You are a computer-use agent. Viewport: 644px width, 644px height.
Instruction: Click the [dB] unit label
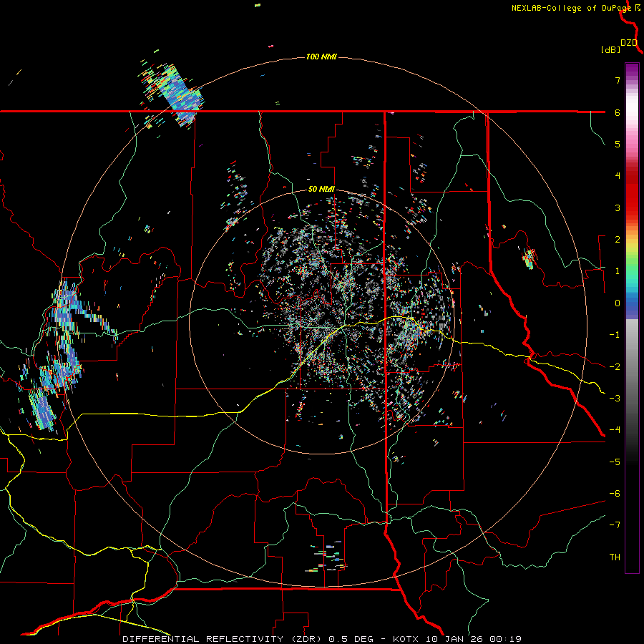[610, 49]
